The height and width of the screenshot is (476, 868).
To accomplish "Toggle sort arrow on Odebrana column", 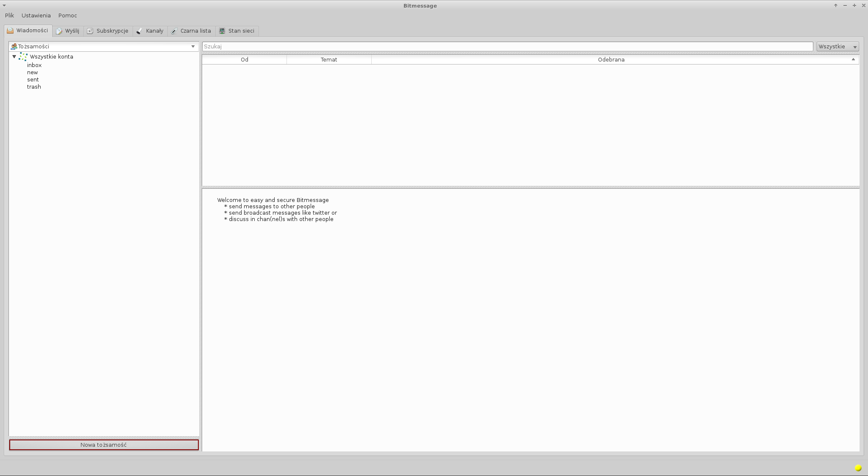I will (x=853, y=59).
